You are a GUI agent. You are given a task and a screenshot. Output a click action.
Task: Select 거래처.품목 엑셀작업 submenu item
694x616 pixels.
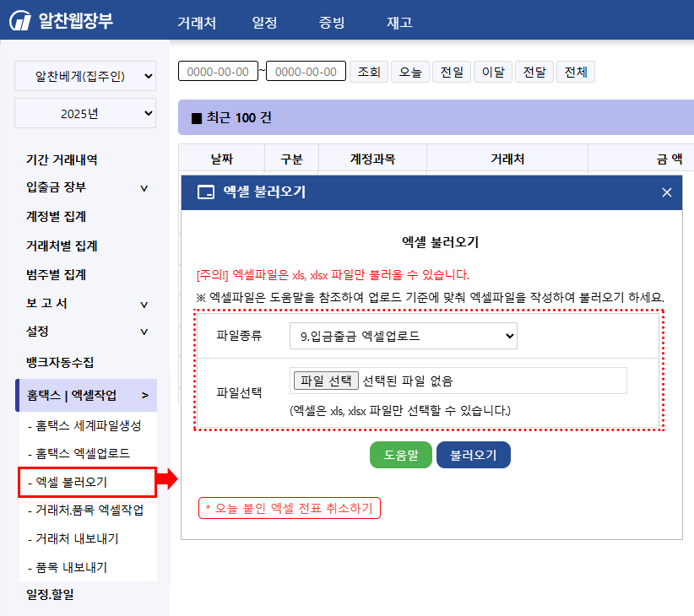[x=85, y=510]
